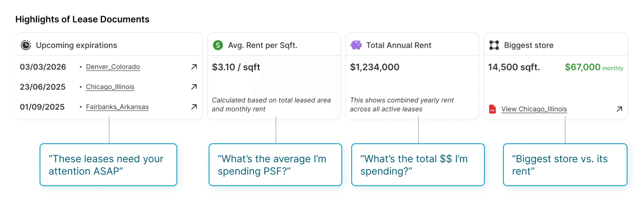
Task: Click the Upcoming expirations clock icon
Action: 26,45
